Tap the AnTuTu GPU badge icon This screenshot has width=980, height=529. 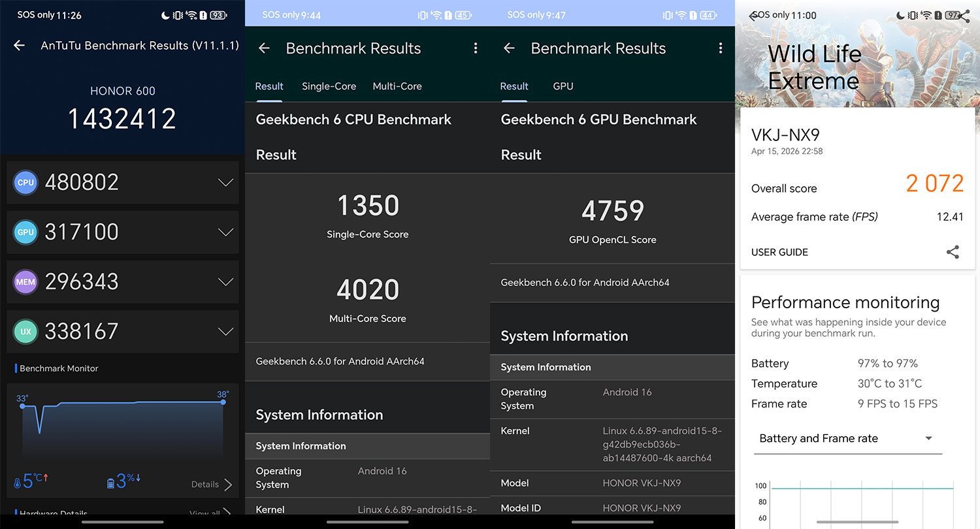pos(25,232)
